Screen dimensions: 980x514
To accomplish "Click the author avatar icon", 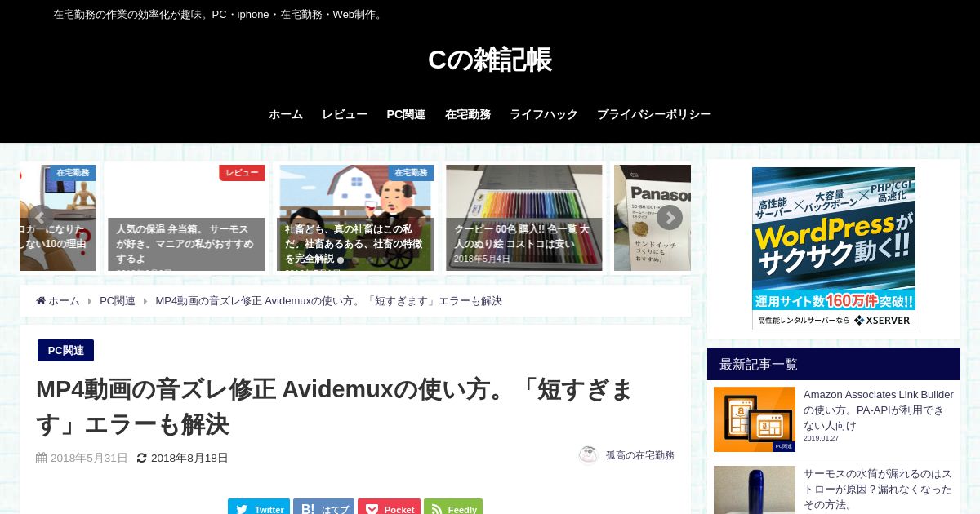I will coord(588,455).
